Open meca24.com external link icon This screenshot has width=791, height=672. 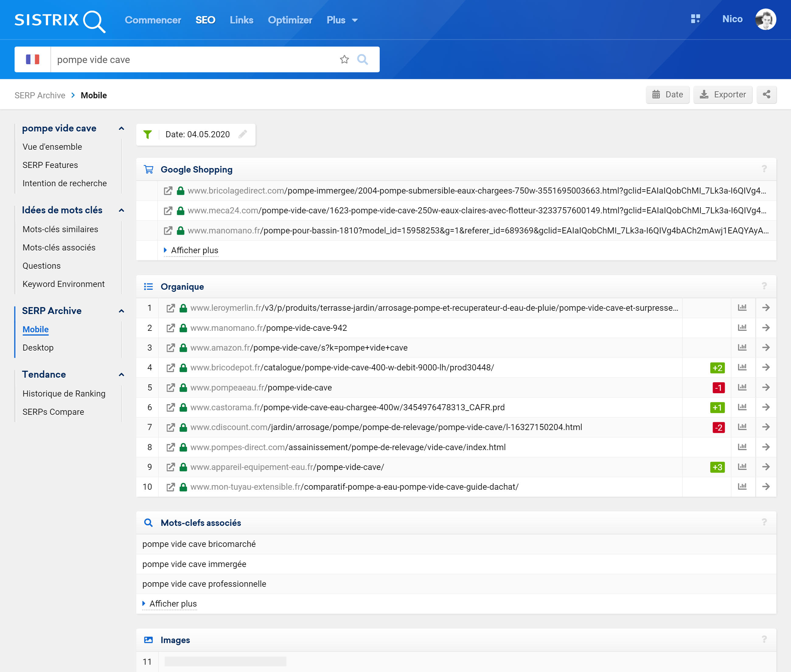[168, 211]
